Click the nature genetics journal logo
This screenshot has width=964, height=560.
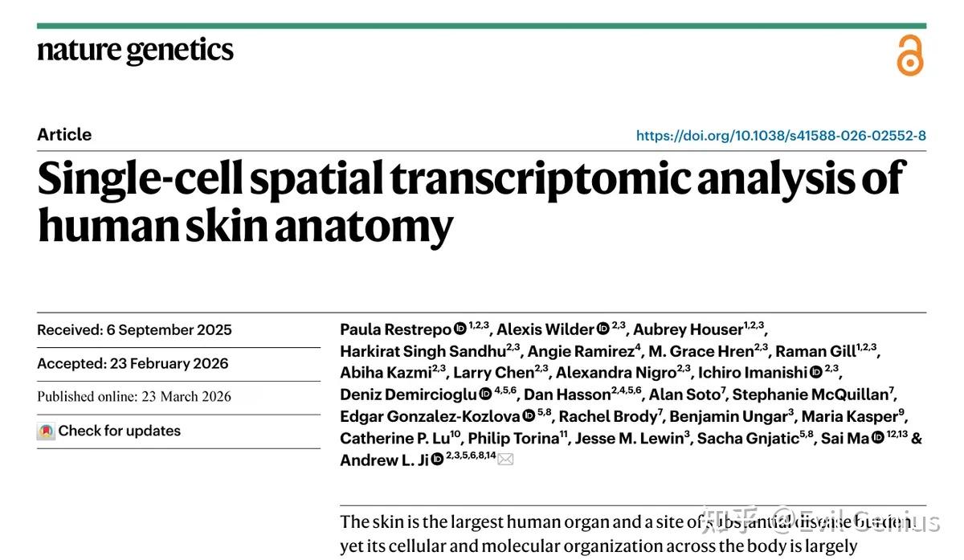[x=135, y=51]
